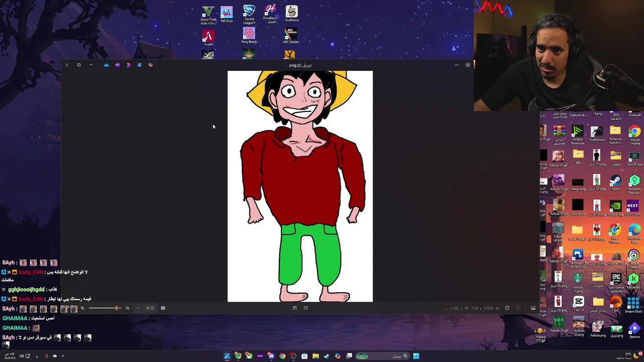644x362 pixels.
Task: Toggle the favorite heart icon in Photos
Action: coord(518,308)
